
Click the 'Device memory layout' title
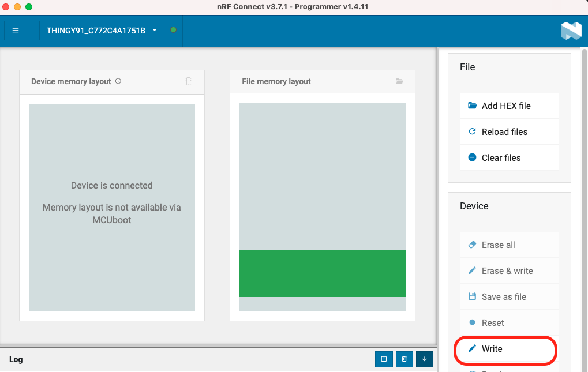click(71, 81)
